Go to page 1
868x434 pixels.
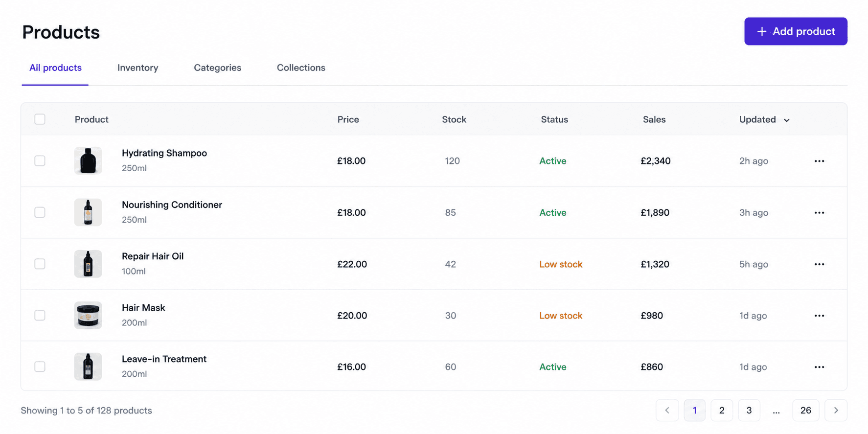coord(694,411)
